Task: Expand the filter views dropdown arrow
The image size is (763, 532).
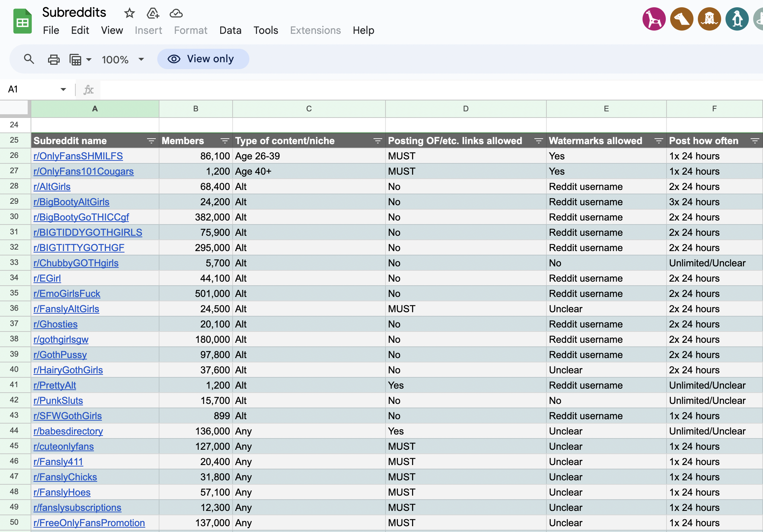Action: pos(88,59)
